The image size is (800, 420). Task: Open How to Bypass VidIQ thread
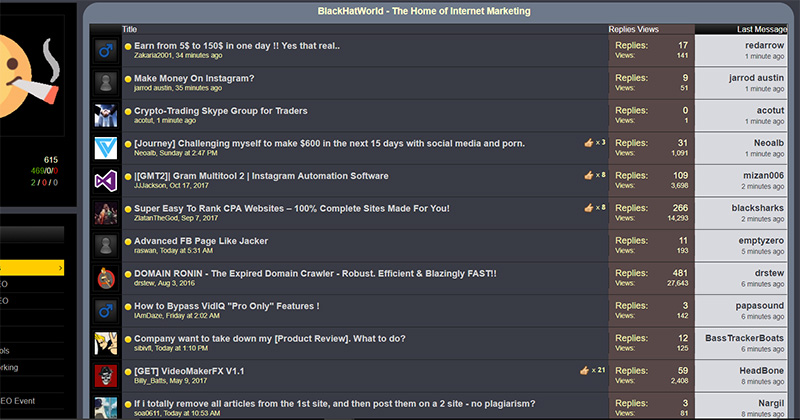click(227, 306)
